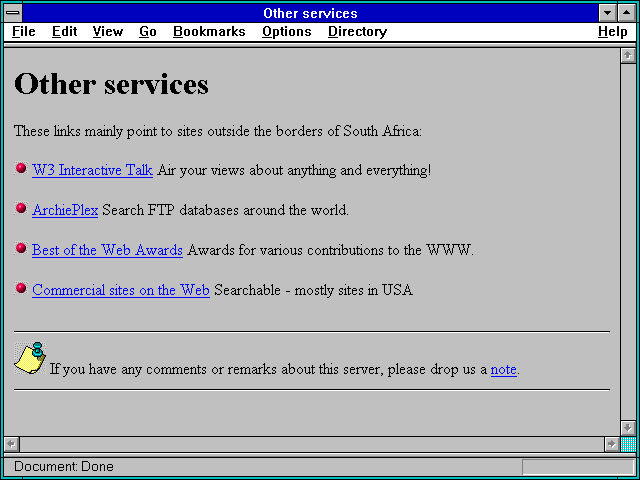Open the File menu

coord(24,31)
